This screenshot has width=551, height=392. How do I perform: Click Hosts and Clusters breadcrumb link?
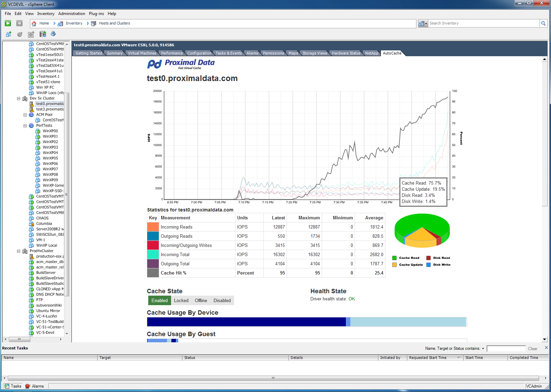114,23
